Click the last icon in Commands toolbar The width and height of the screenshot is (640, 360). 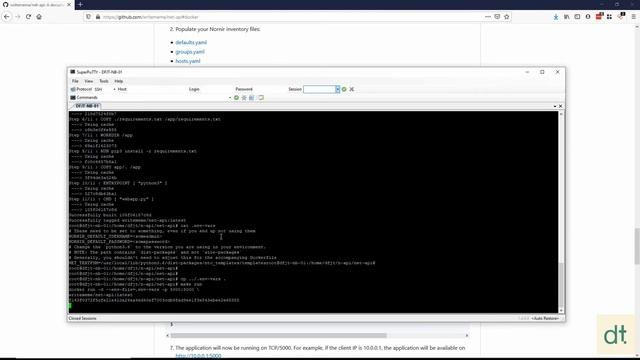point(261,98)
